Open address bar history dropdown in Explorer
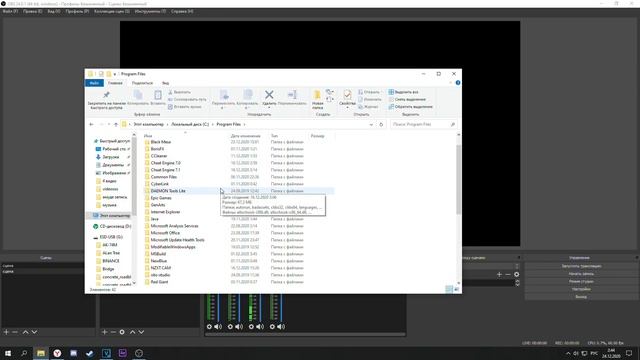The width and height of the screenshot is (640, 360). (371, 124)
